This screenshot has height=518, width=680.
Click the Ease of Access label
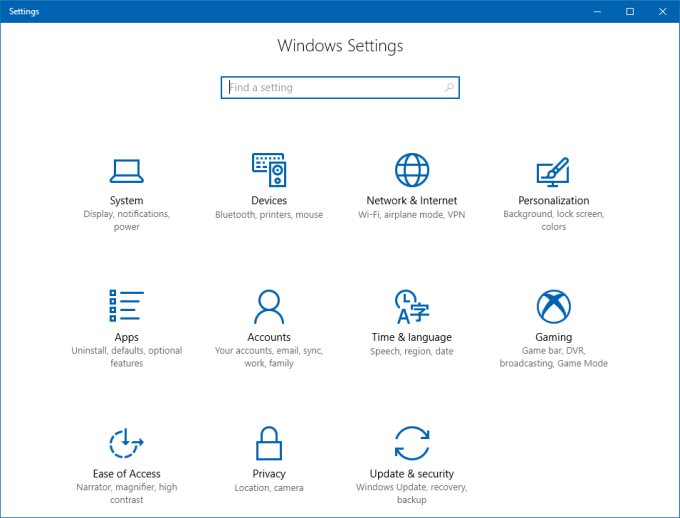pos(126,474)
